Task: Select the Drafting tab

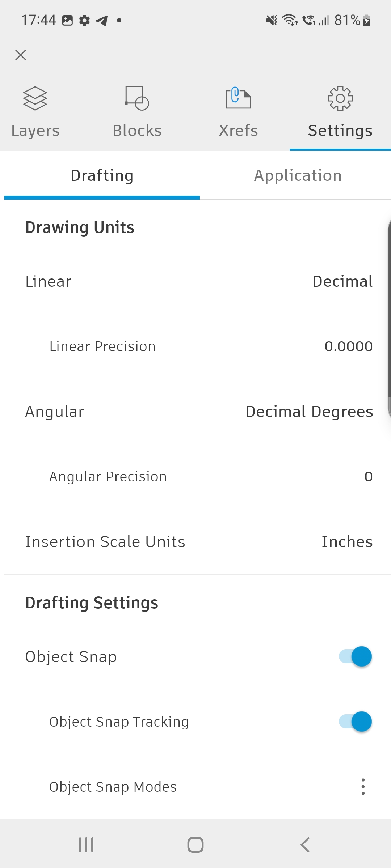Action: pyautogui.click(x=102, y=175)
